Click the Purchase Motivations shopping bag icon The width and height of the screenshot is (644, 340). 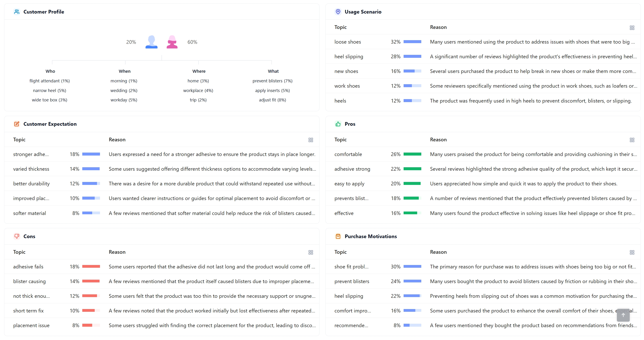(338, 236)
